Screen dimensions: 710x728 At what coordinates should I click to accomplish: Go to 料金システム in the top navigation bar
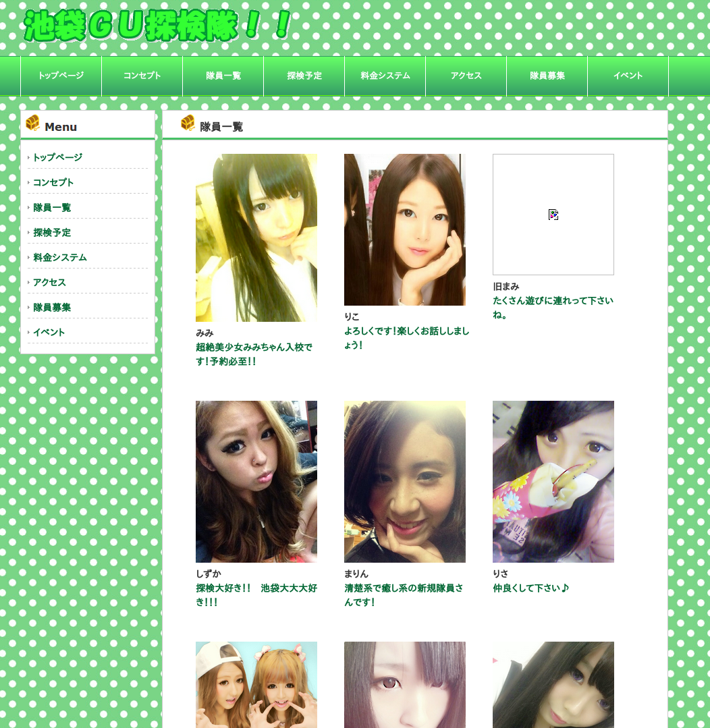(385, 76)
